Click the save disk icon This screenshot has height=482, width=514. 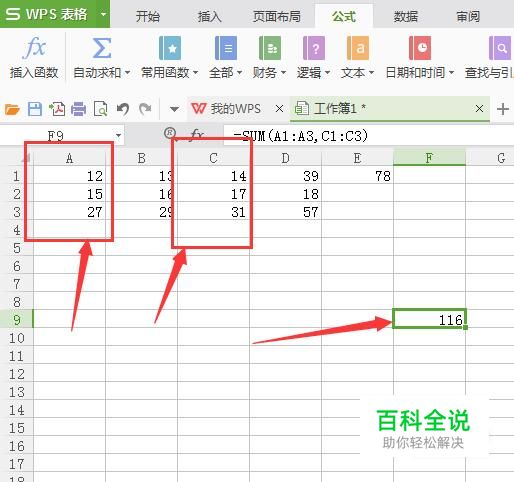(x=35, y=109)
